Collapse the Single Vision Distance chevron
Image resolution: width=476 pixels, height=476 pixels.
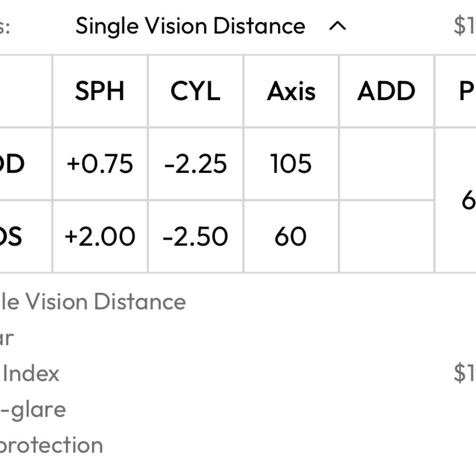point(337,26)
